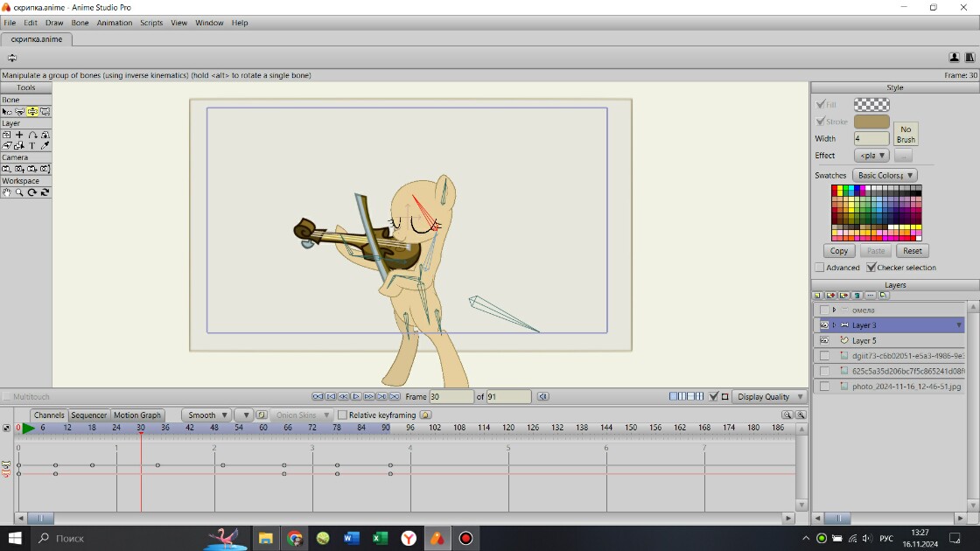
Task: Select the Pan Workspace hand tool
Action: click(7, 192)
